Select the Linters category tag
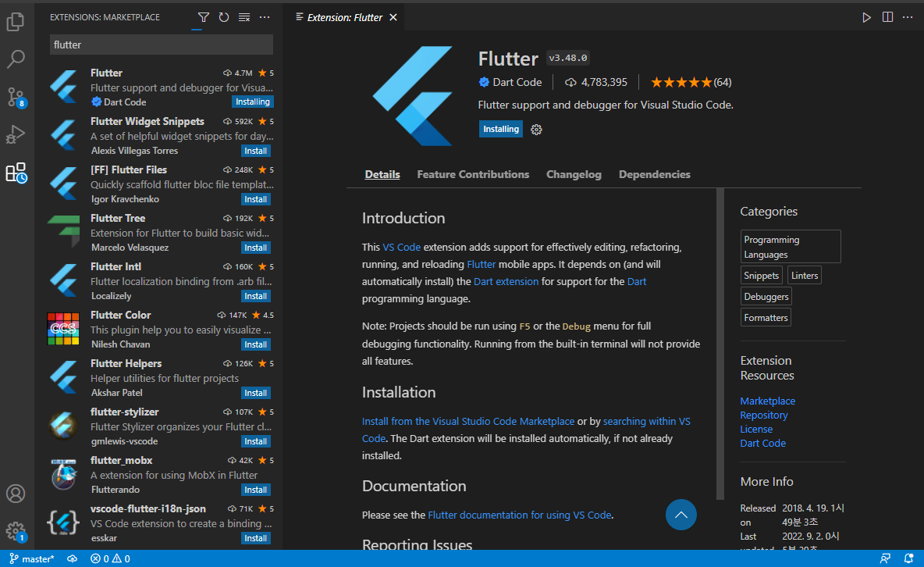 (805, 276)
